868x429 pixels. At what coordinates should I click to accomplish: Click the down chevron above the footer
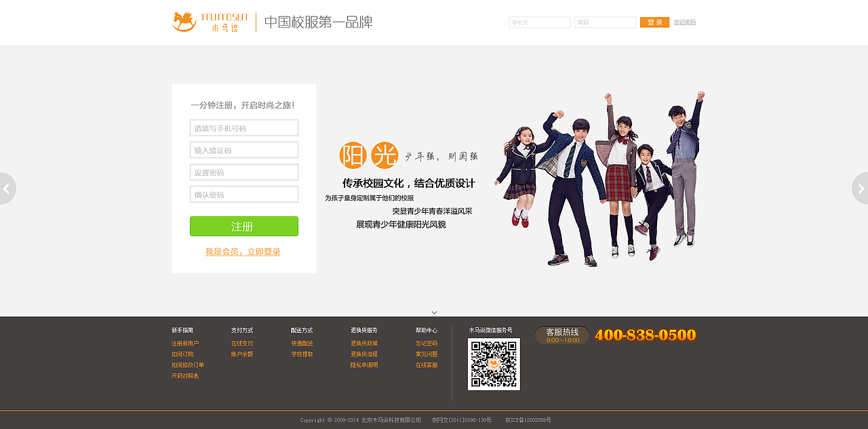434,312
